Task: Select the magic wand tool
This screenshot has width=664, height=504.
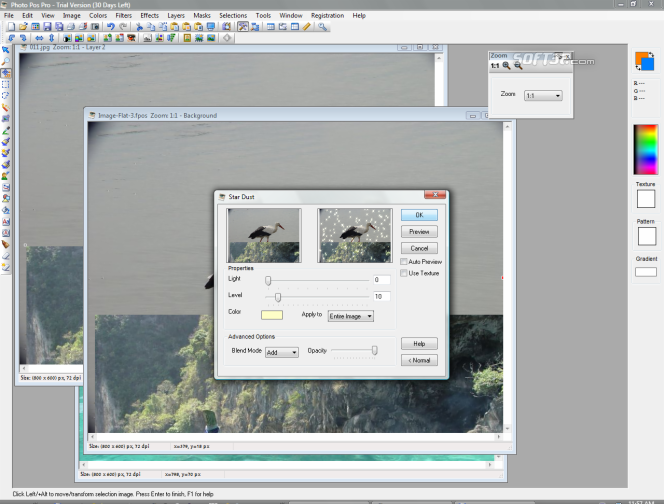Action: click(x=6, y=107)
